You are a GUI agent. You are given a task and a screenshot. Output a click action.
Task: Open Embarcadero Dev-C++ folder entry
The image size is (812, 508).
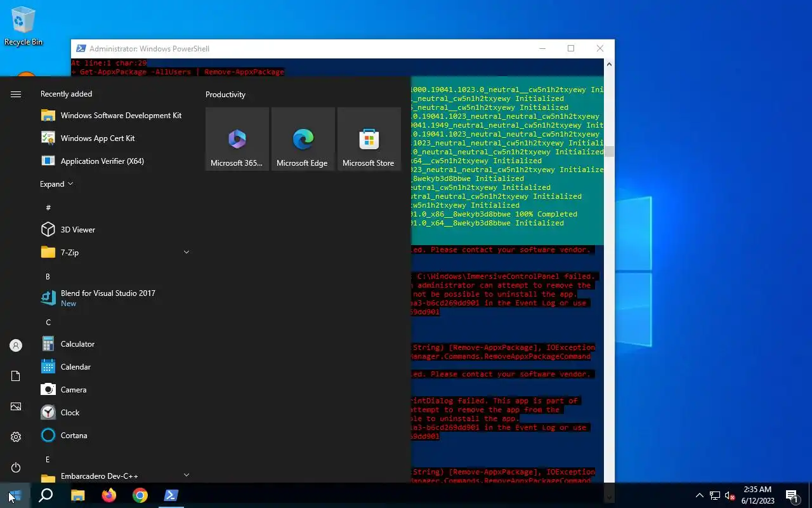[x=115, y=476]
